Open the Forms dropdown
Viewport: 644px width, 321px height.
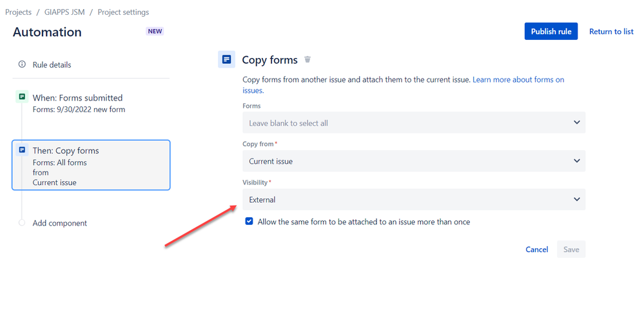tap(414, 122)
